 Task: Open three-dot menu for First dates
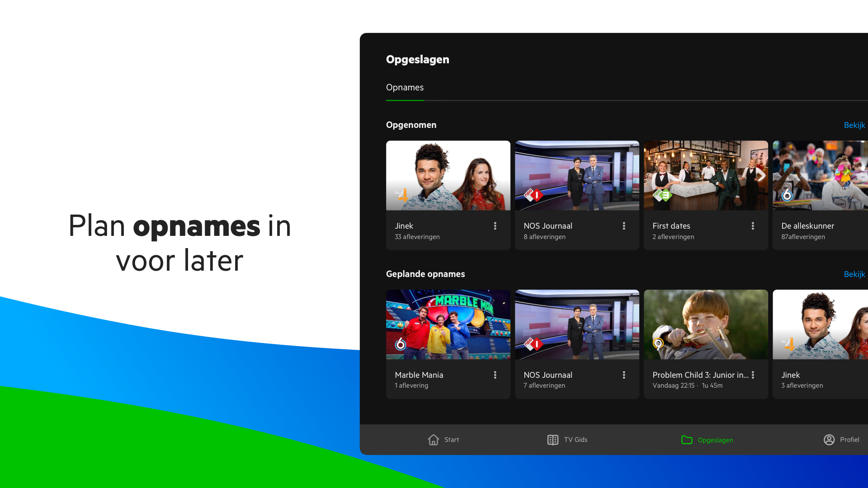point(753,226)
